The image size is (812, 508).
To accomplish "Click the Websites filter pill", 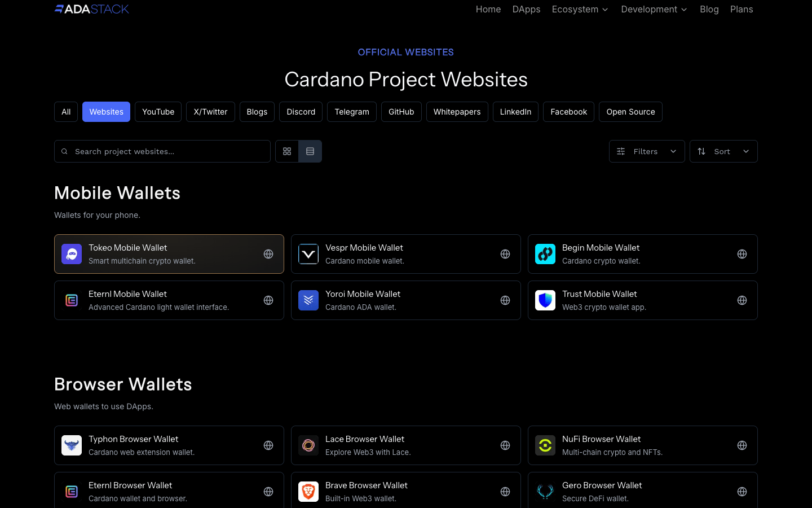I will click(106, 112).
